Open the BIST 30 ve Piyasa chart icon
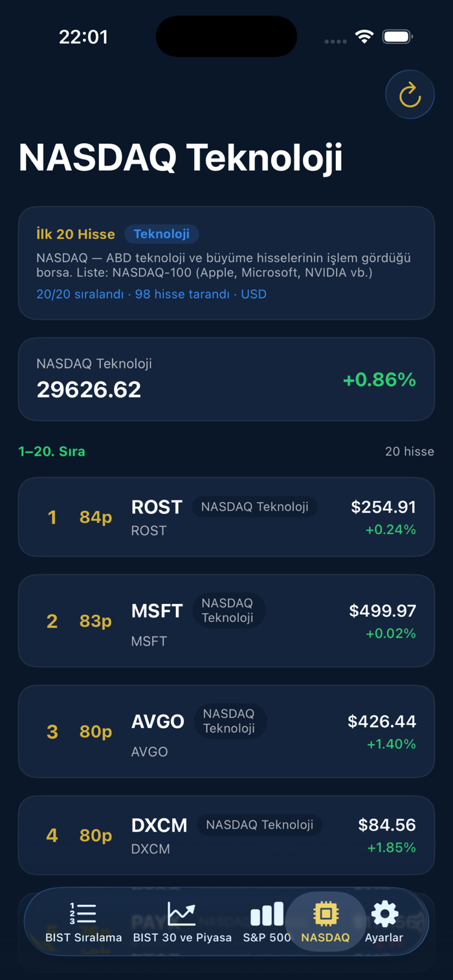453x980 pixels. point(182,914)
